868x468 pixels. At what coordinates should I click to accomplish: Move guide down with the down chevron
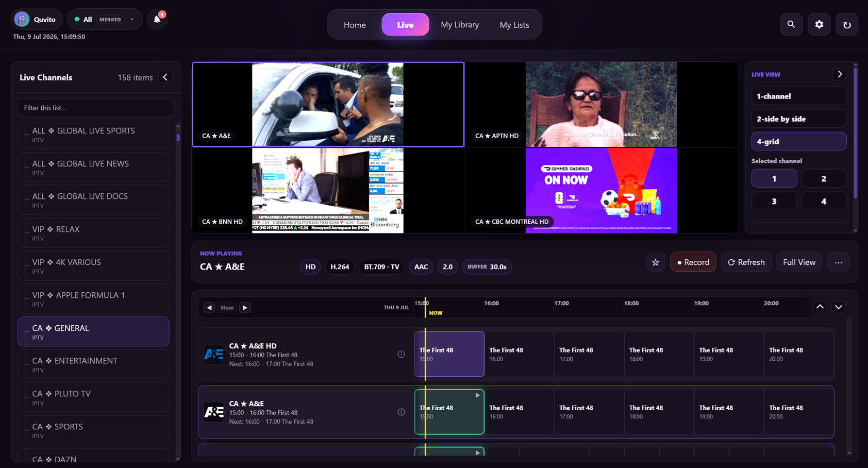(x=839, y=307)
